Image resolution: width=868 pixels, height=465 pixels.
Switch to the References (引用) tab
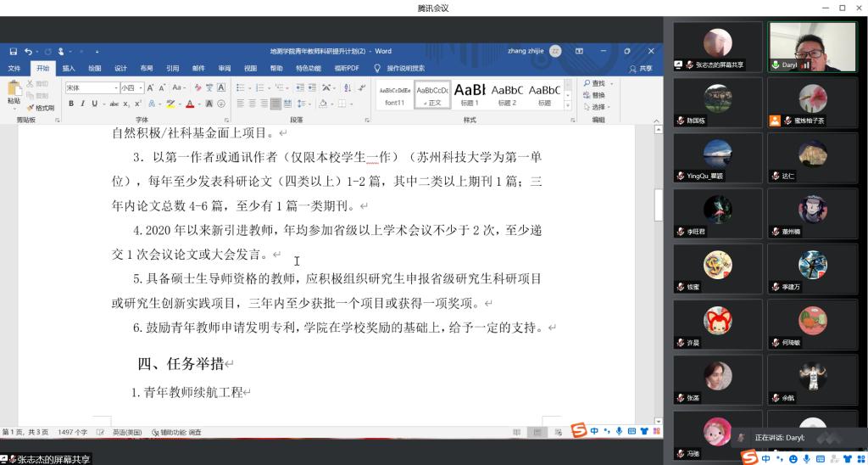[173, 68]
